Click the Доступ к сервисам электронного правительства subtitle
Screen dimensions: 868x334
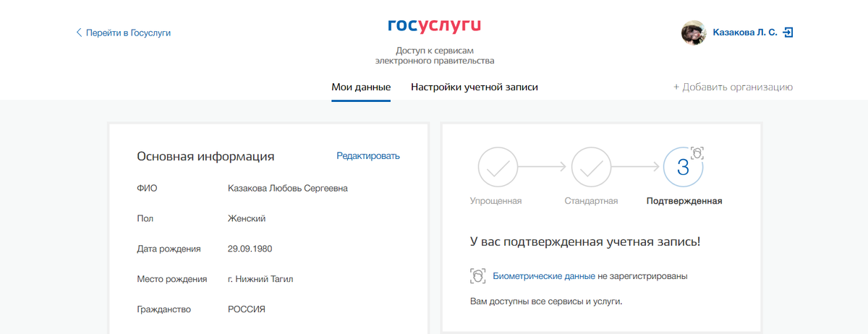coord(435,56)
